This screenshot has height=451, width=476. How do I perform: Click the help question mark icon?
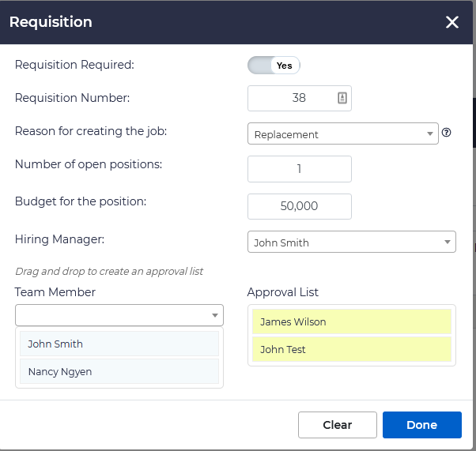click(446, 133)
